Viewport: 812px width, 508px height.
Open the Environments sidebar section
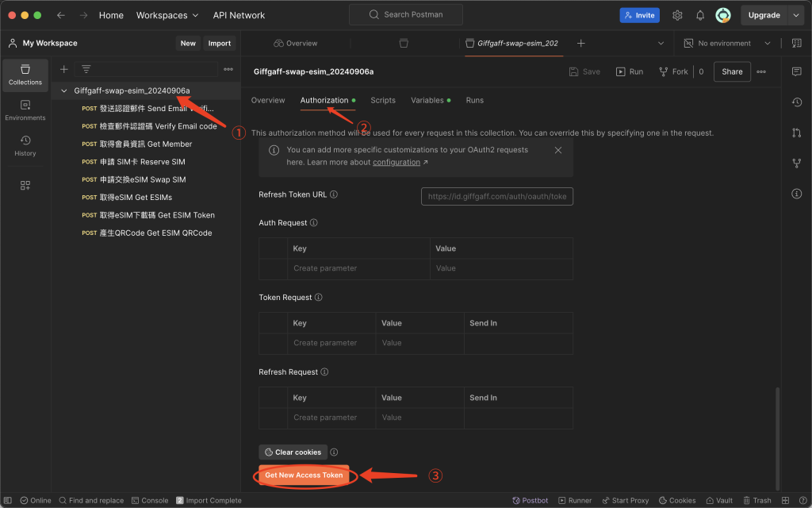[x=25, y=110]
